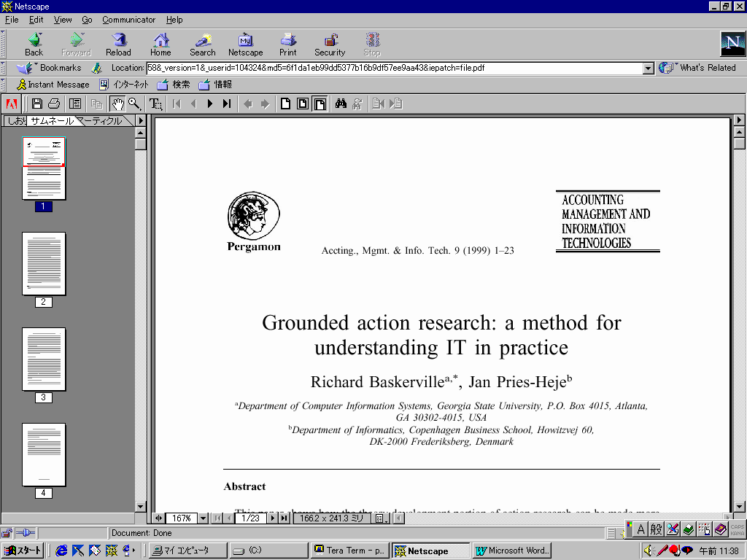Go to next page in Acrobat toolbar

pyautogui.click(x=210, y=104)
